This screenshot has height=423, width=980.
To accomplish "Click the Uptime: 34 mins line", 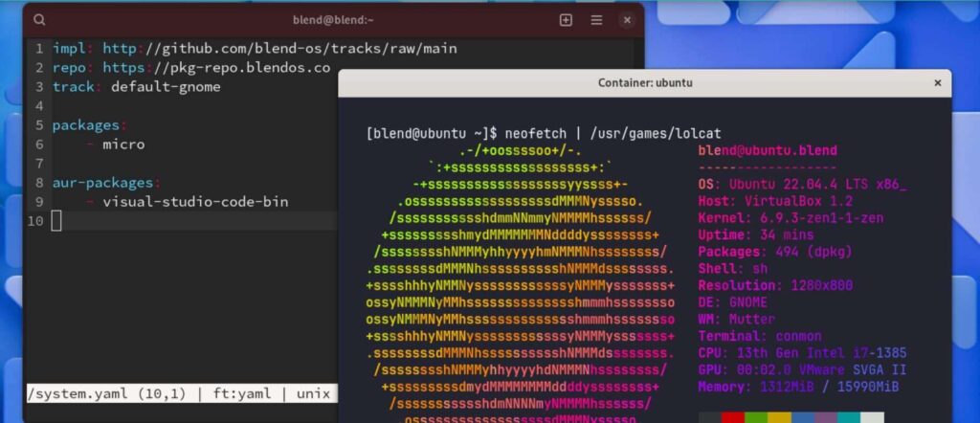I will pyautogui.click(x=756, y=234).
